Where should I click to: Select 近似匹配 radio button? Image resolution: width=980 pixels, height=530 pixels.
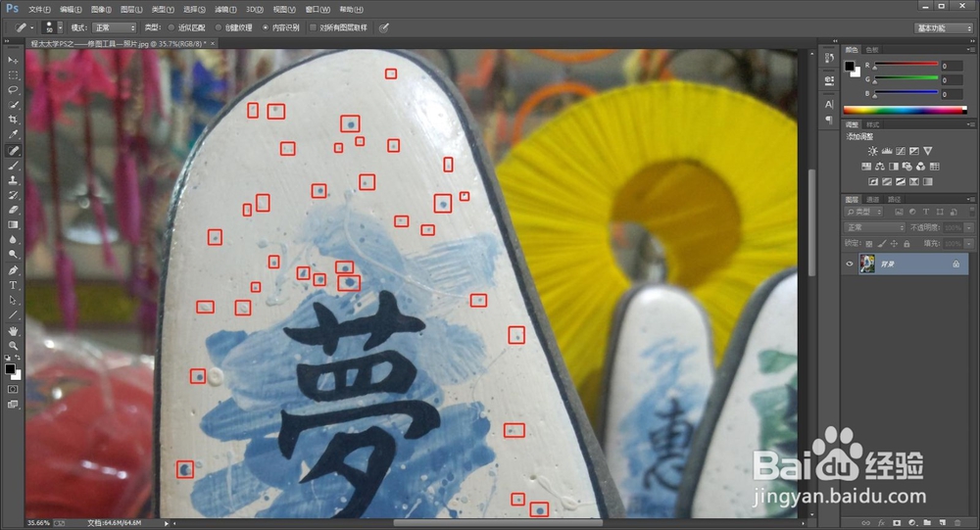click(171, 27)
